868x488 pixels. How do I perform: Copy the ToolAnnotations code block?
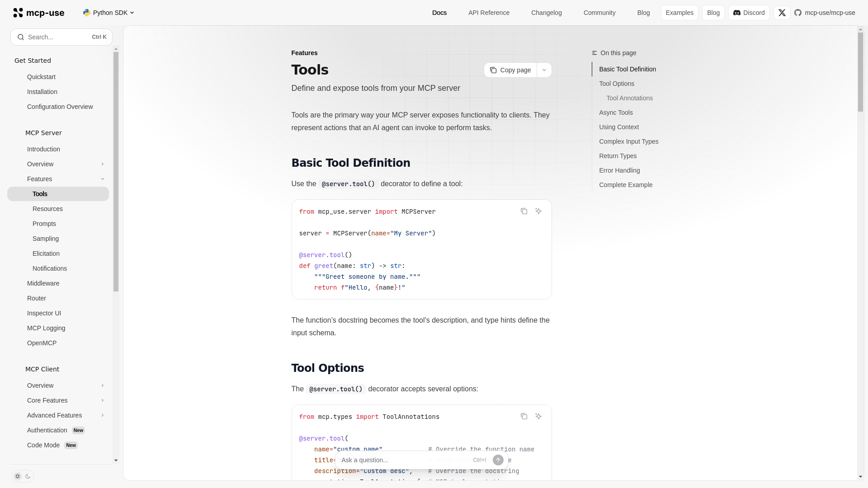pos(524,416)
